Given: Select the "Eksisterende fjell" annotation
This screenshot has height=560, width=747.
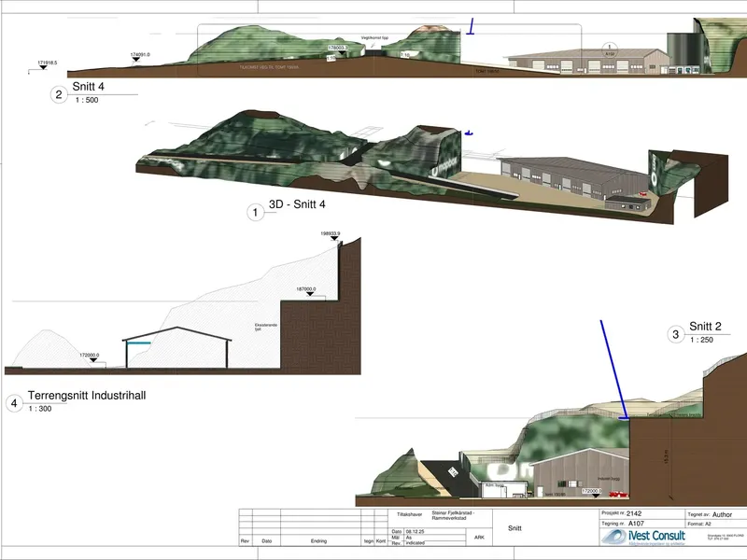Looking at the screenshot, I should 266,327.
